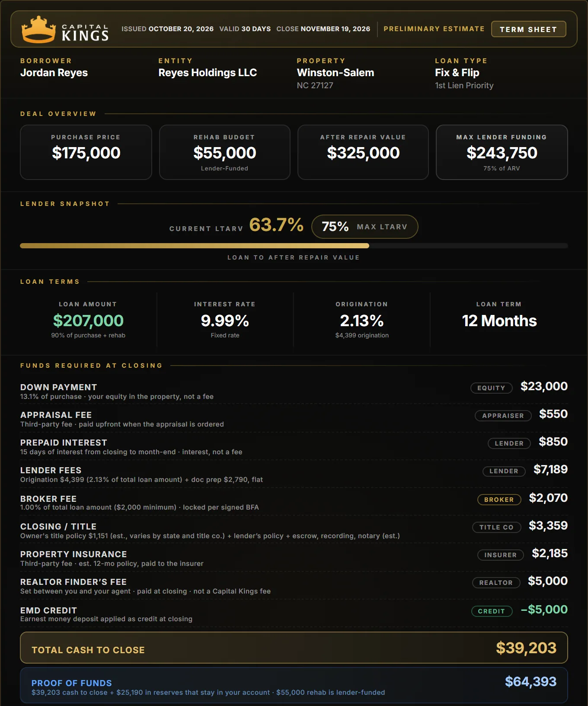Select the close date November 19, 2026
The image size is (588, 706).
[336, 29]
